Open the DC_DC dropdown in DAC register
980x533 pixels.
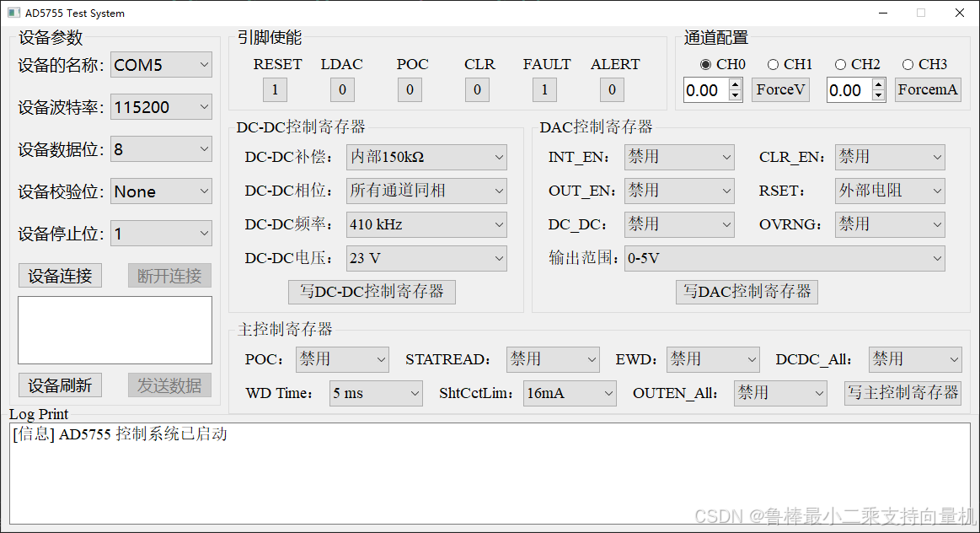coord(679,224)
